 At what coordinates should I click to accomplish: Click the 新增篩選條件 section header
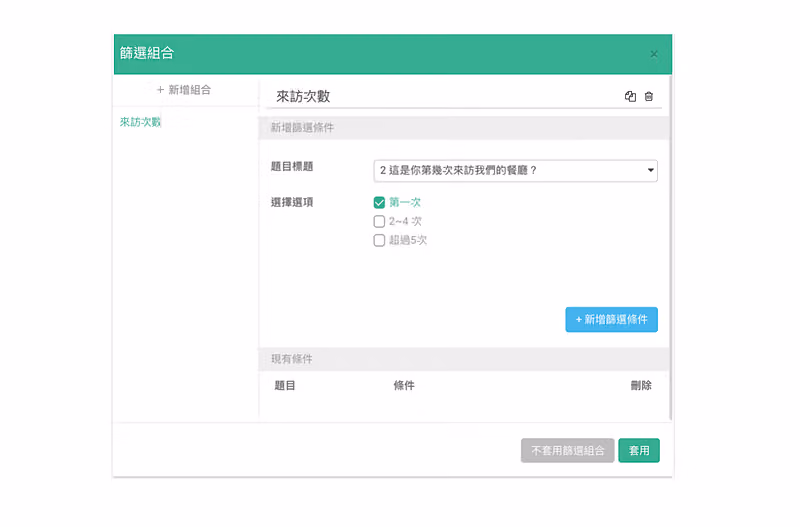(x=464, y=128)
